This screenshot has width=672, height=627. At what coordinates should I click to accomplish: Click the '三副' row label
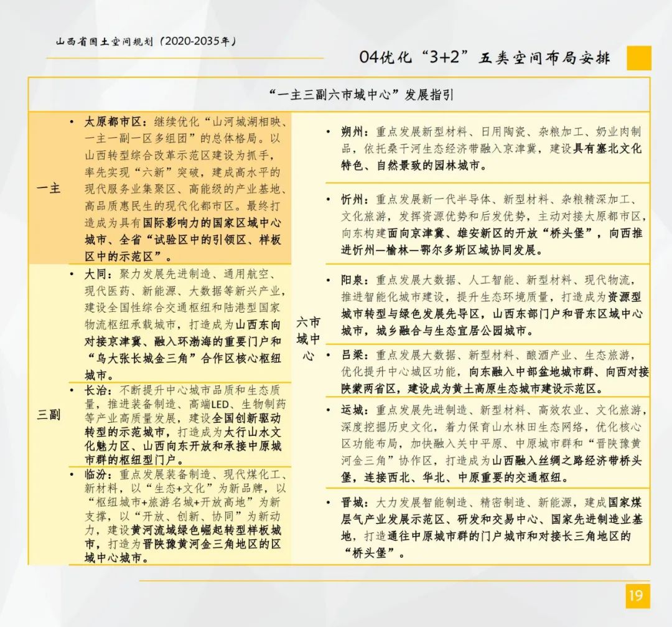(49, 414)
